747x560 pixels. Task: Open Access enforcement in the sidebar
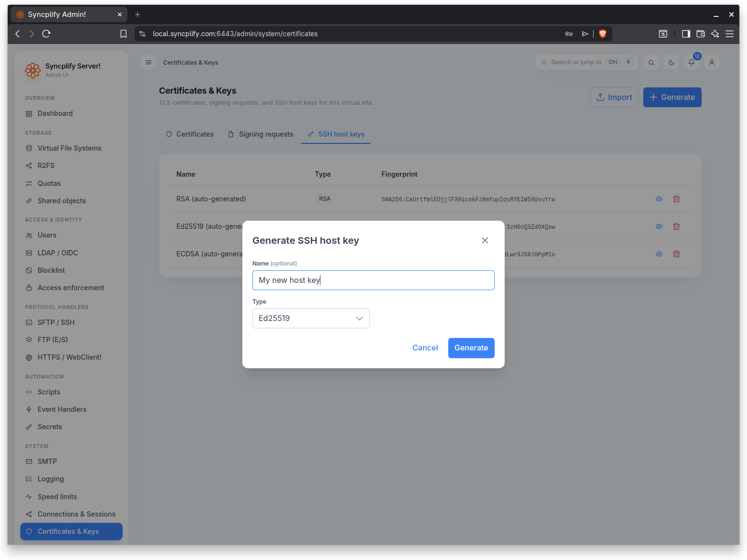[x=71, y=288]
